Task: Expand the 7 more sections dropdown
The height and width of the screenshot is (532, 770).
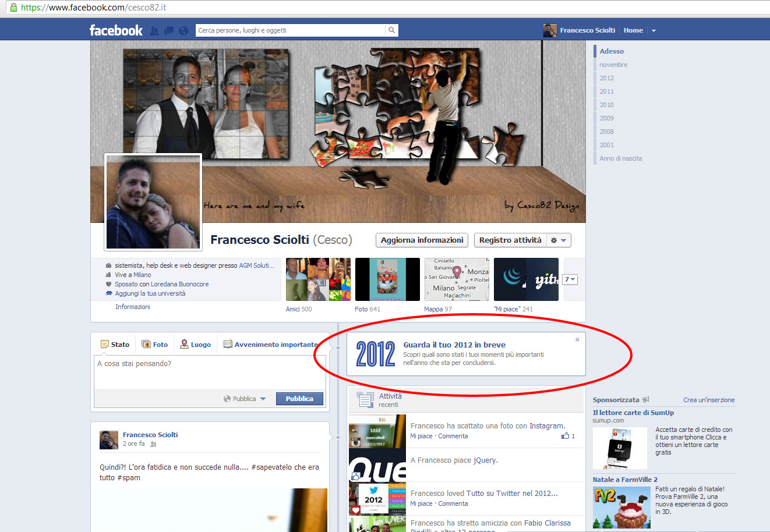Action: [x=570, y=279]
